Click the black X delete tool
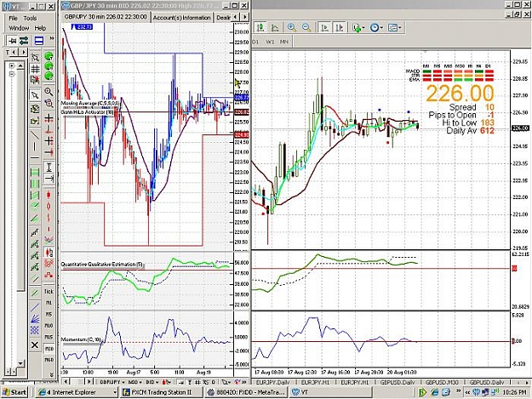 [35, 345]
